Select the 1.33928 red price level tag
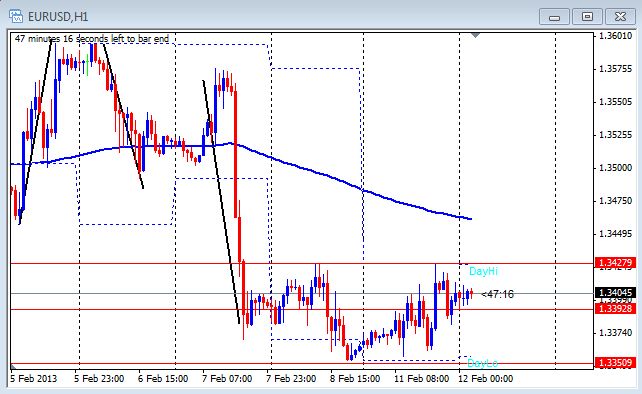The width and height of the screenshot is (642, 394). pyautogui.click(x=615, y=308)
